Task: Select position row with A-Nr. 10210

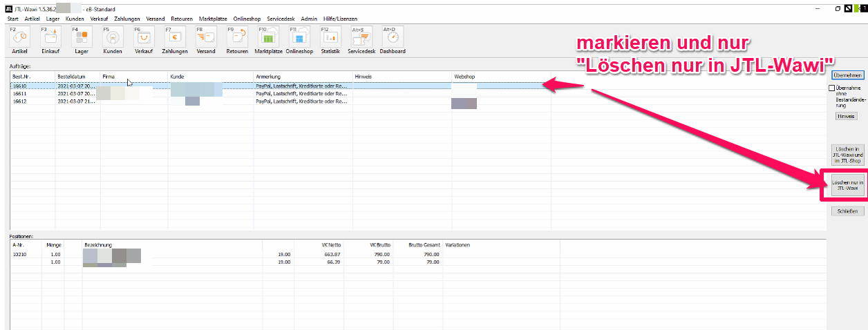Action: [x=417, y=254]
